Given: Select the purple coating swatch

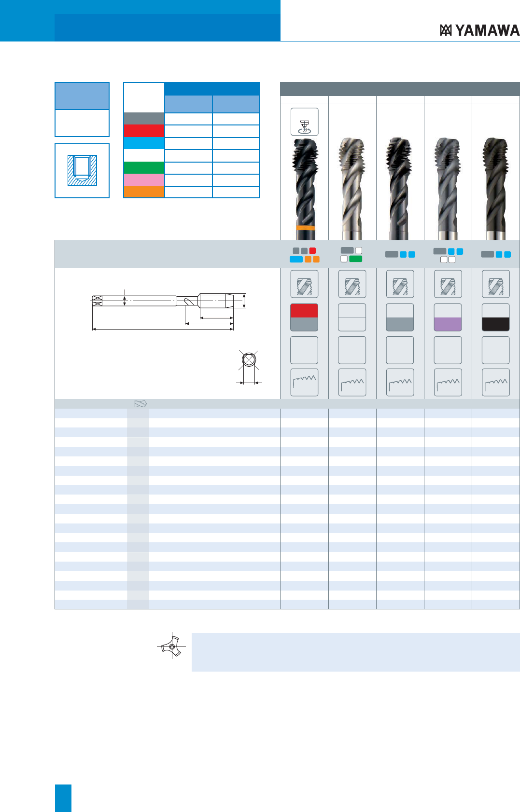Looking at the screenshot, I should 448,317.
